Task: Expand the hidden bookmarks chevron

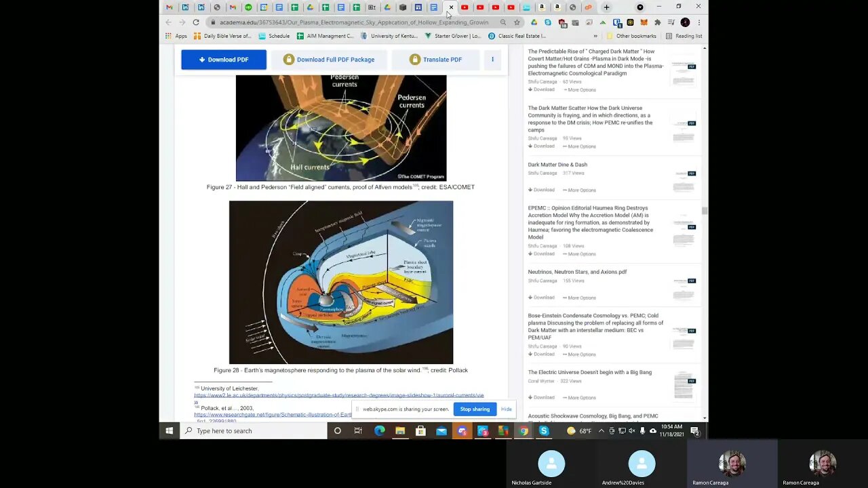Action: [595, 36]
